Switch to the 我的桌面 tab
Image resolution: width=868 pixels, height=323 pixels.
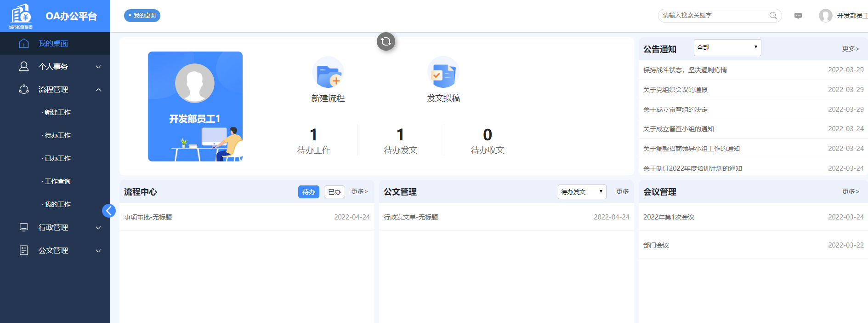tap(142, 16)
